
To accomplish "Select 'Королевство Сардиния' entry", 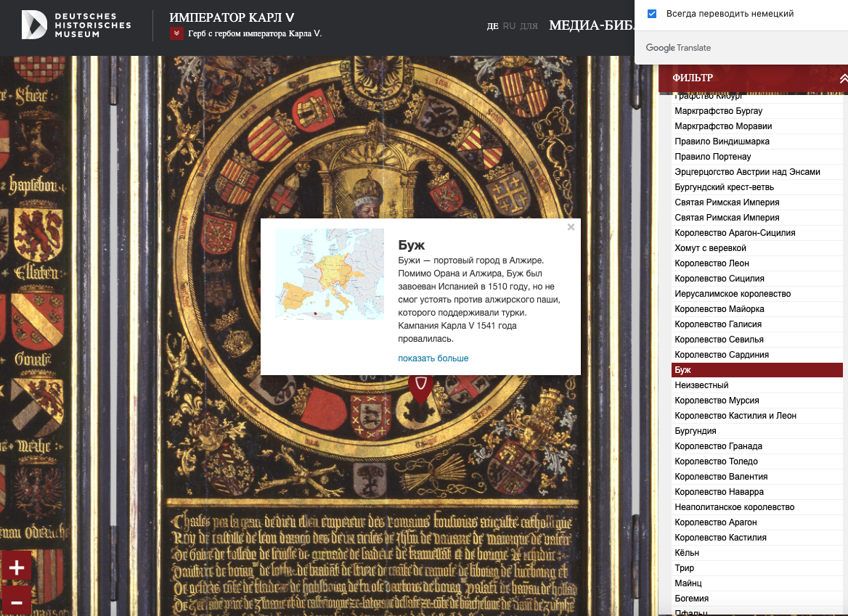I will [757, 355].
